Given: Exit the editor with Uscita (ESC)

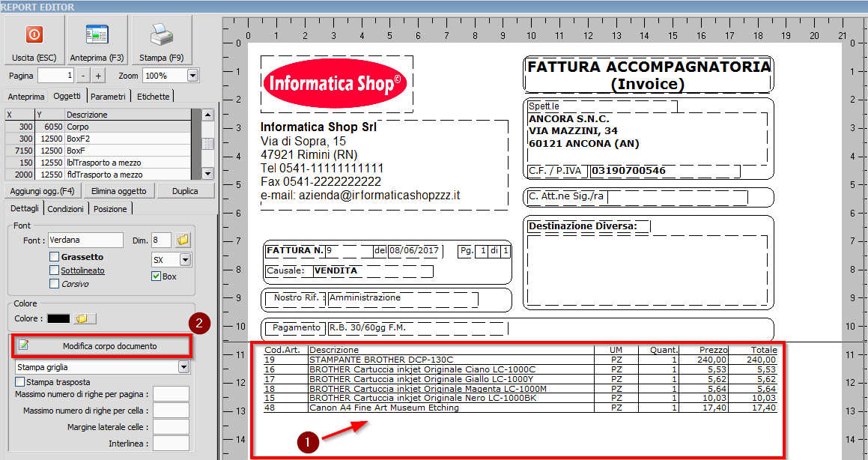Looking at the screenshot, I should tap(34, 40).
